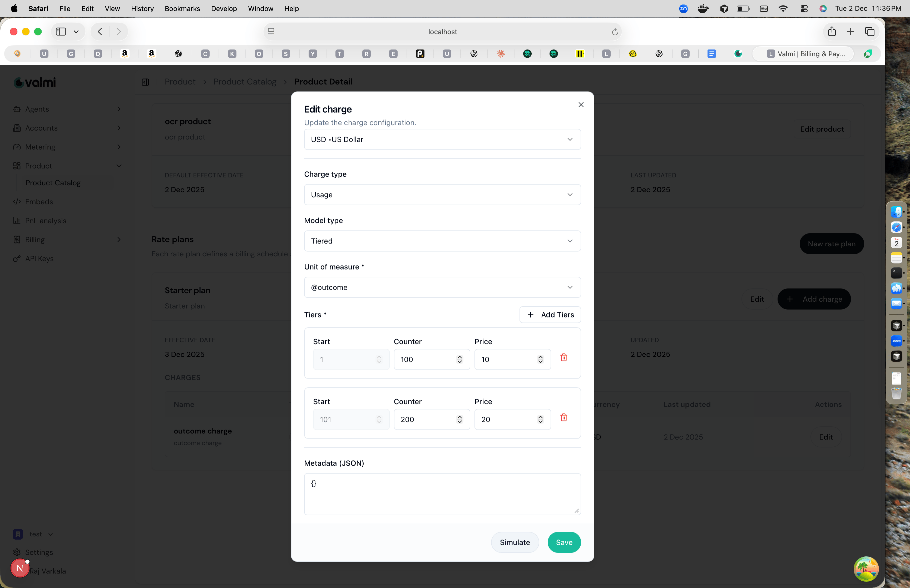Viewport: 910px width, 588px height.
Task: Delete the tier with counter 100
Action: [x=563, y=357]
